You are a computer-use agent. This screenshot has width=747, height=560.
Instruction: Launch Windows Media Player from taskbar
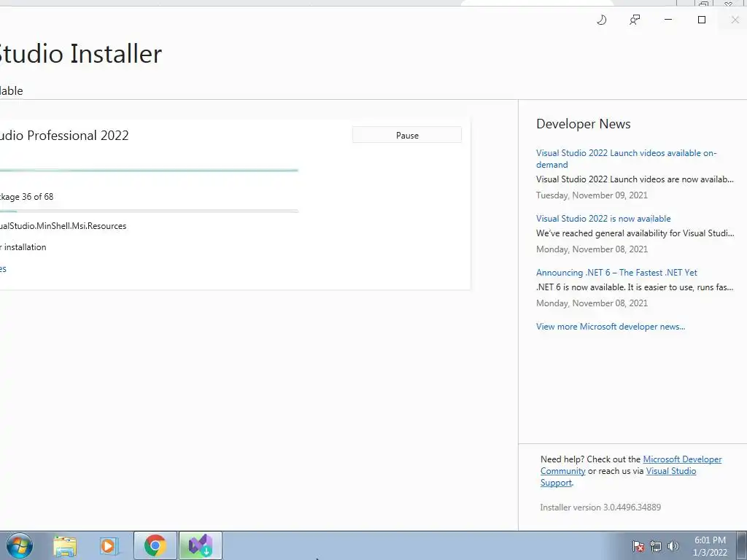pyautogui.click(x=109, y=545)
